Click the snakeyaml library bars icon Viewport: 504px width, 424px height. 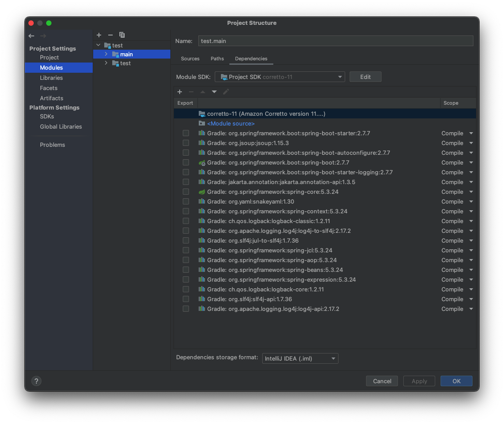(202, 201)
